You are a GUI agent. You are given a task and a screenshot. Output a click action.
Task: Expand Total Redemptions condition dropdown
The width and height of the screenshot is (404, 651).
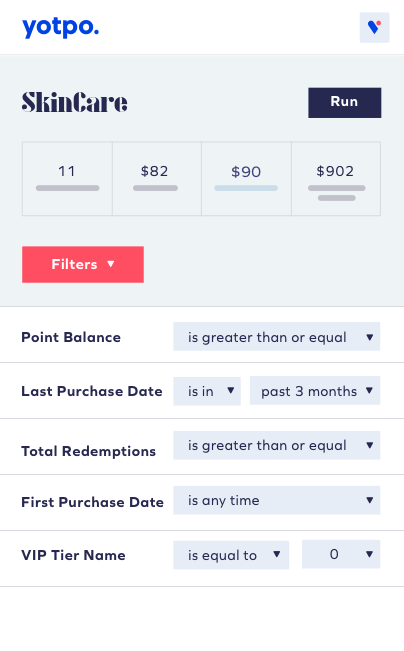(277, 445)
